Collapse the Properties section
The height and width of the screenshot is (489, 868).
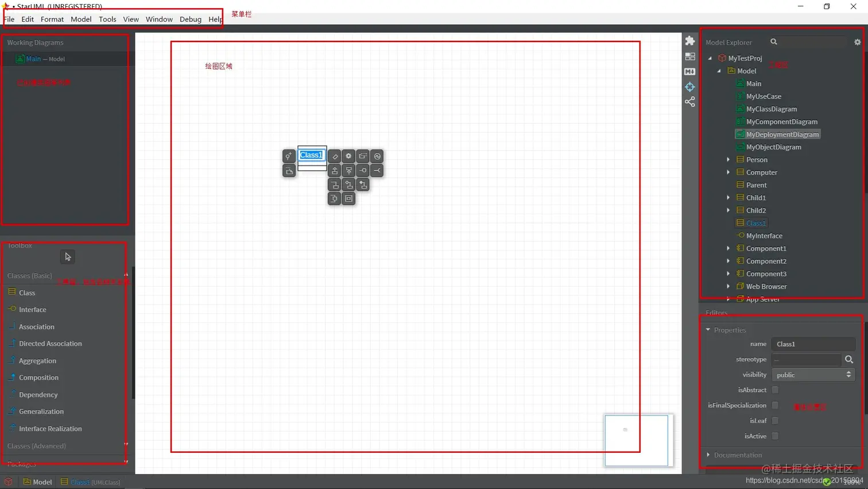click(708, 330)
